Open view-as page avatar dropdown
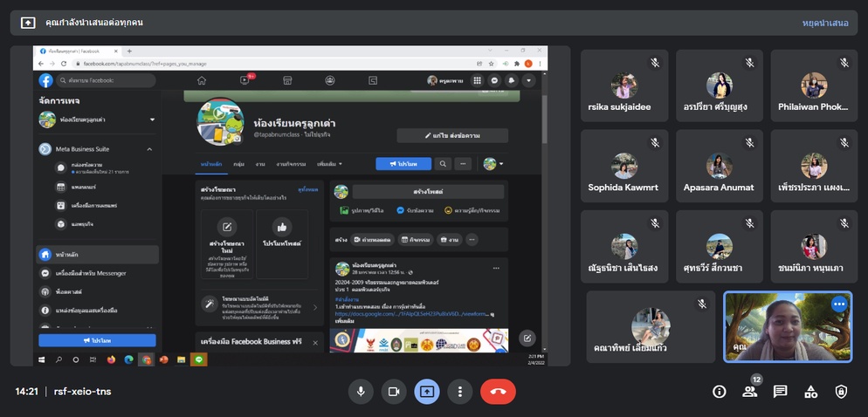Screen dimensions: 868x417 (493, 164)
